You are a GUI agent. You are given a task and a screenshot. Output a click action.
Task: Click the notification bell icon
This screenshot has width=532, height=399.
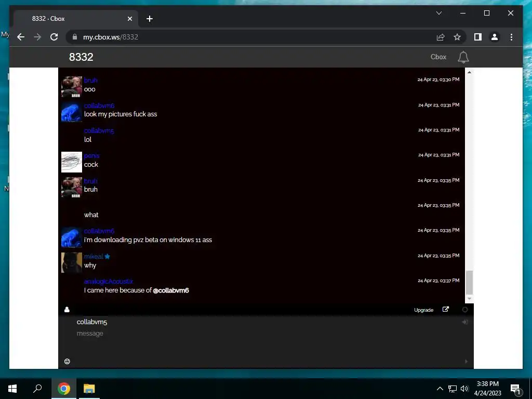tap(463, 57)
